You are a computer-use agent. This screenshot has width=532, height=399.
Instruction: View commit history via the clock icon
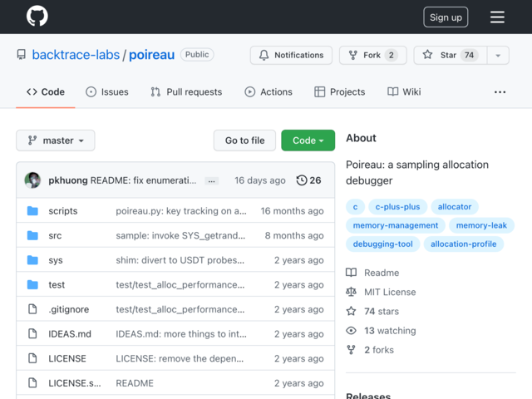(302, 180)
